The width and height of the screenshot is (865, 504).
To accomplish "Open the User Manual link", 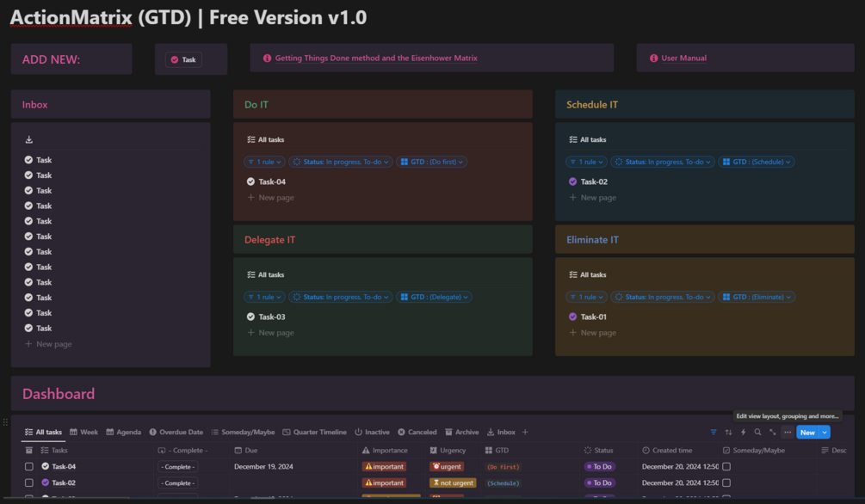I will click(x=683, y=58).
